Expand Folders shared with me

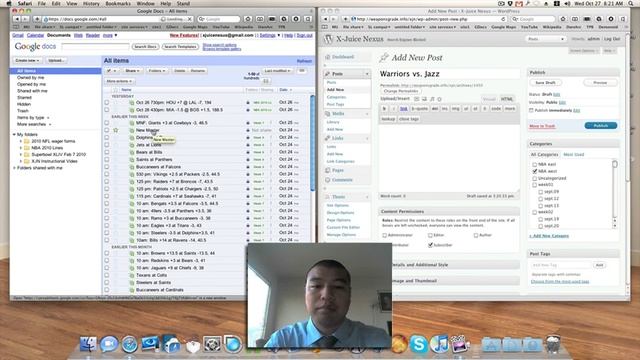tap(14, 168)
